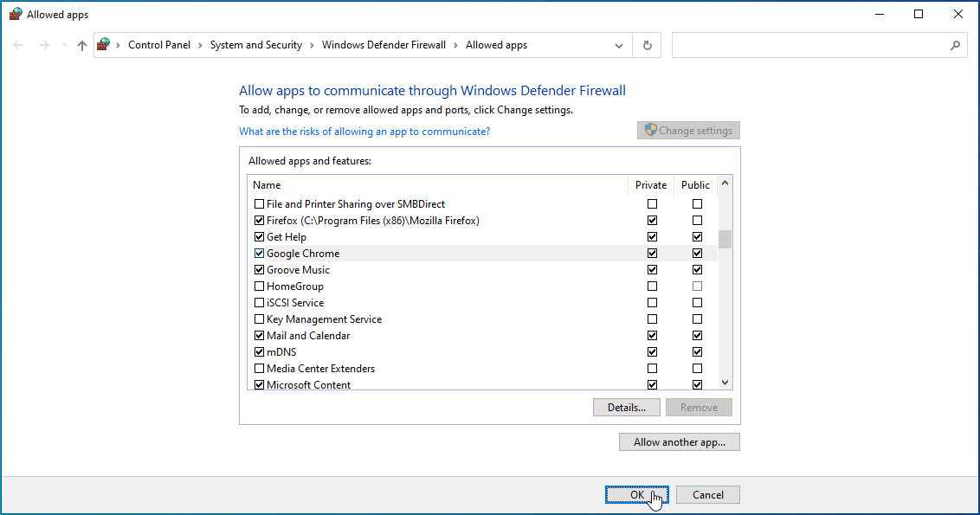Click the firewall icon in address bar
The width and height of the screenshot is (980, 515).
click(x=104, y=45)
